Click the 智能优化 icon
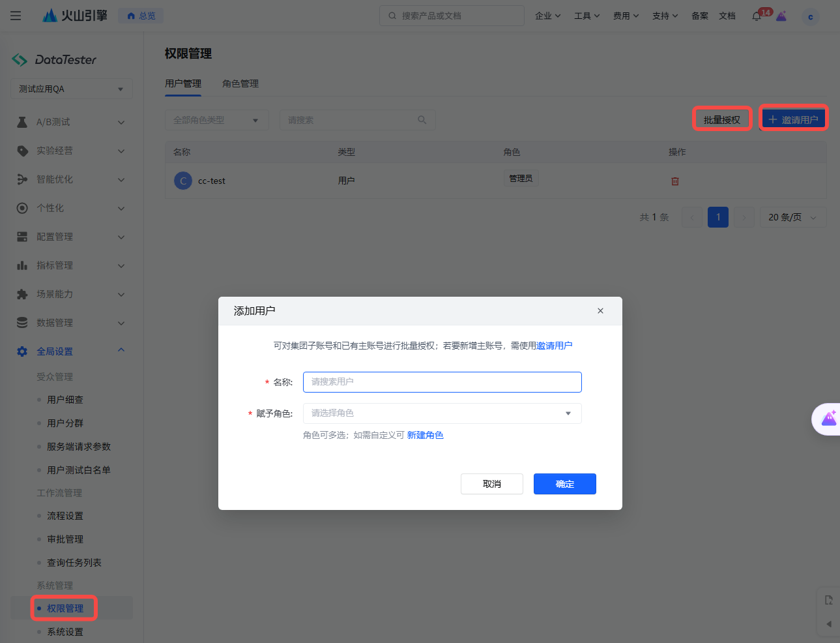 [22, 179]
